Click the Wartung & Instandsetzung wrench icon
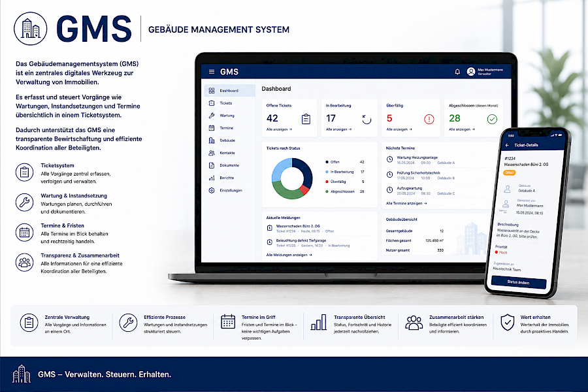The height and width of the screenshot is (392, 588). (x=24, y=202)
